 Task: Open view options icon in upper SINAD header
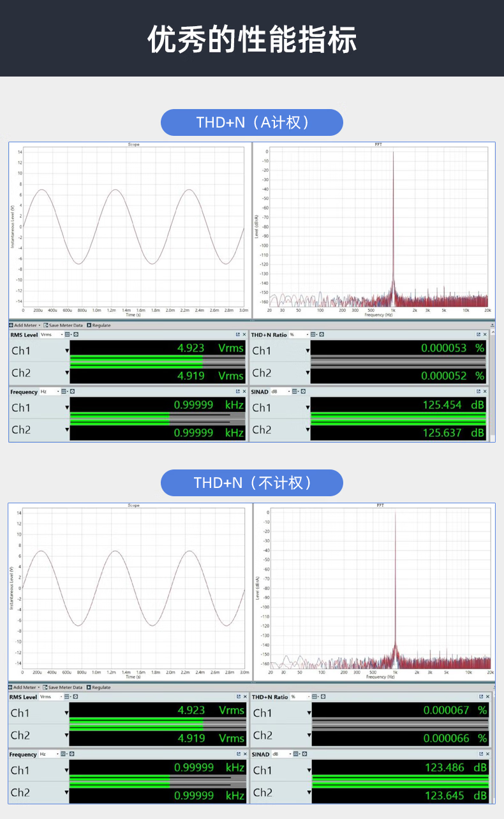click(295, 392)
